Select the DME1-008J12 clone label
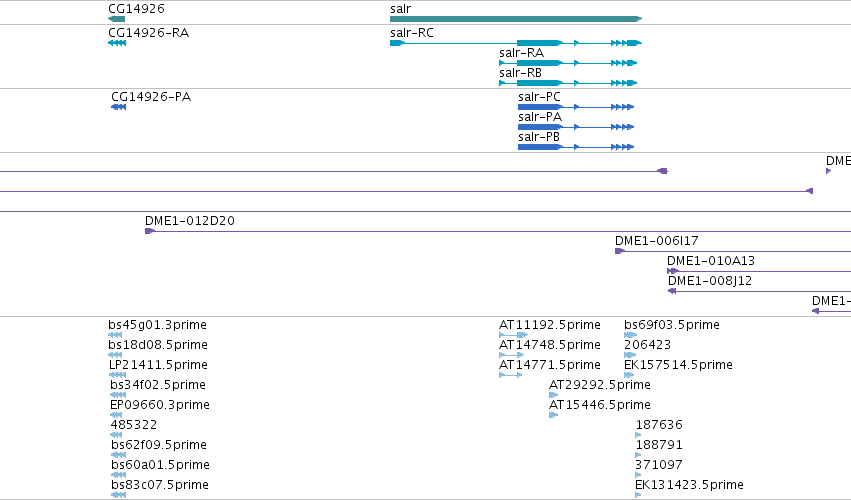Image resolution: width=851 pixels, height=500 pixels. click(709, 281)
